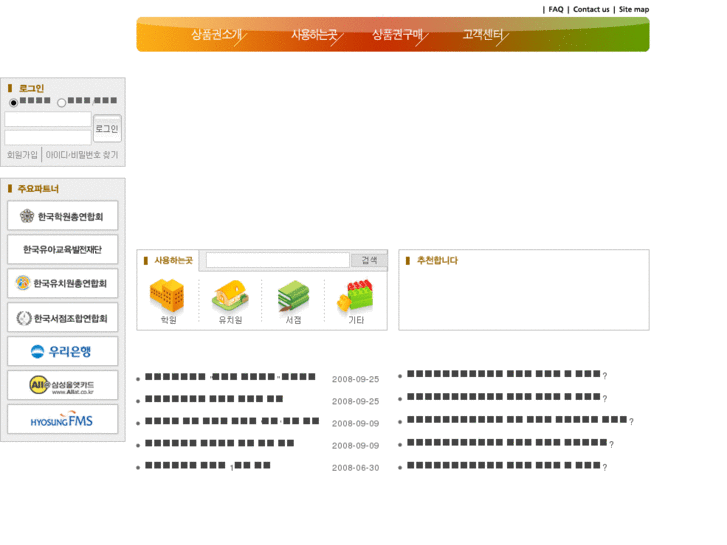Select the second login type radio button

[61, 103]
